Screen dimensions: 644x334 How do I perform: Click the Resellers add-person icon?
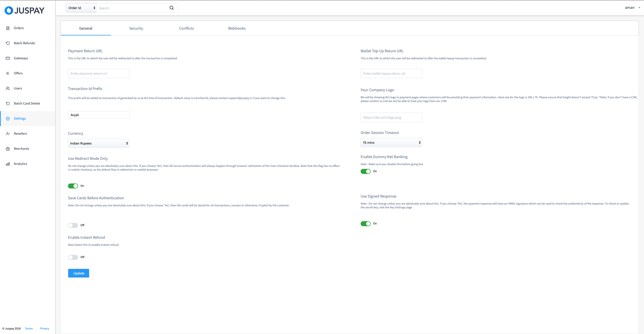point(8,134)
